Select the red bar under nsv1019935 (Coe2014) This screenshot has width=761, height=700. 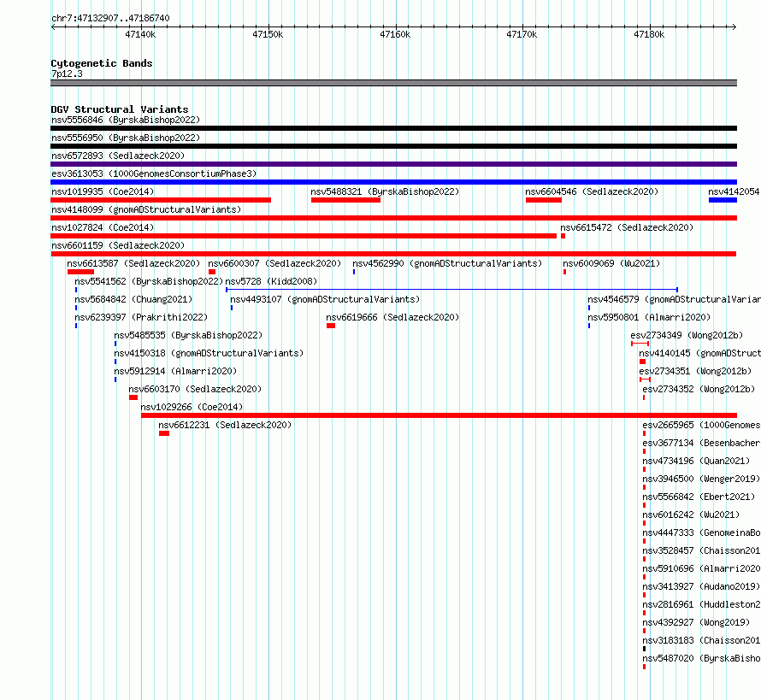(161, 200)
